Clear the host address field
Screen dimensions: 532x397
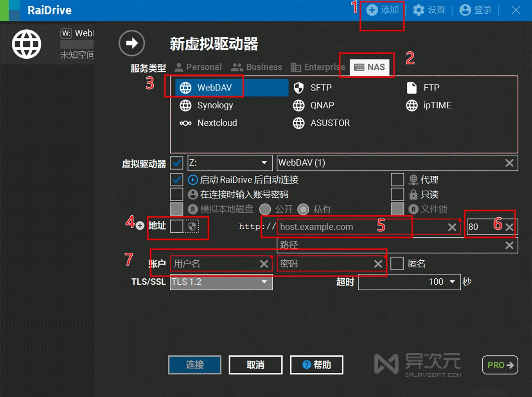click(452, 227)
